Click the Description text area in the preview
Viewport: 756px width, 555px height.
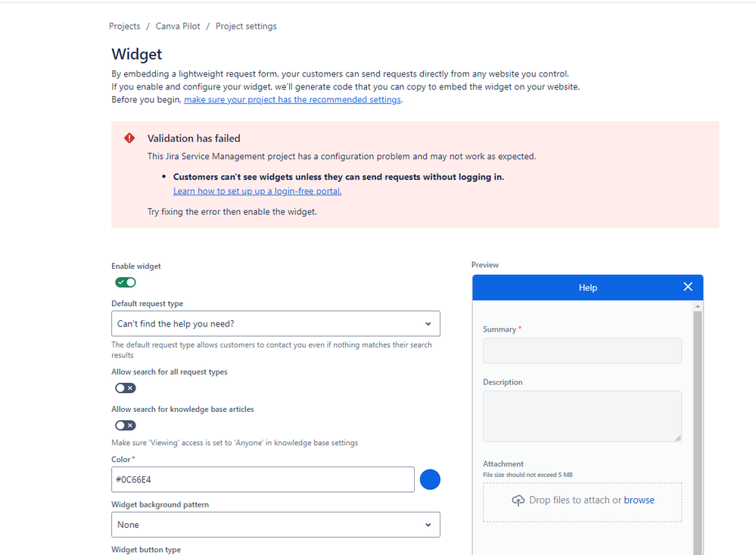click(x=582, y=416)
